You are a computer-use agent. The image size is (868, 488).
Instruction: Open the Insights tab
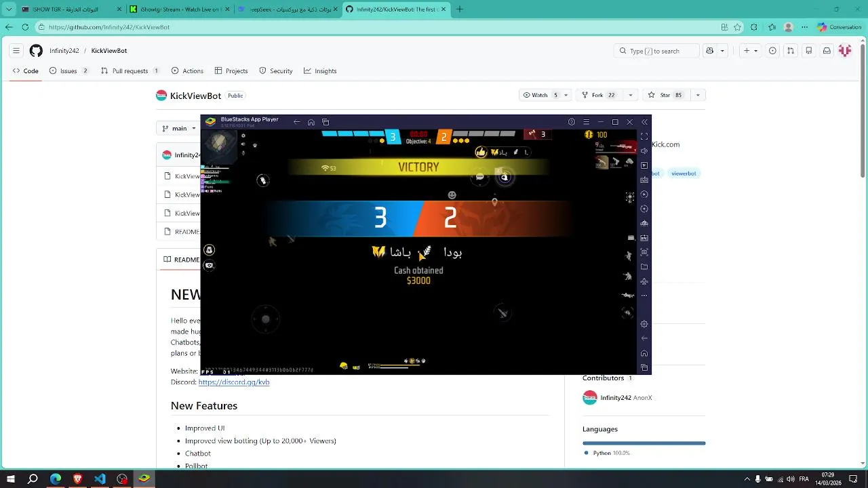[x=320, y=70]
